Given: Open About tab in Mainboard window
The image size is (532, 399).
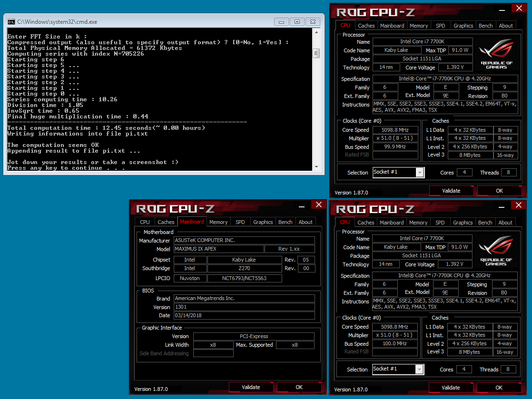Looking at the screenshot, I should [305, 222].
